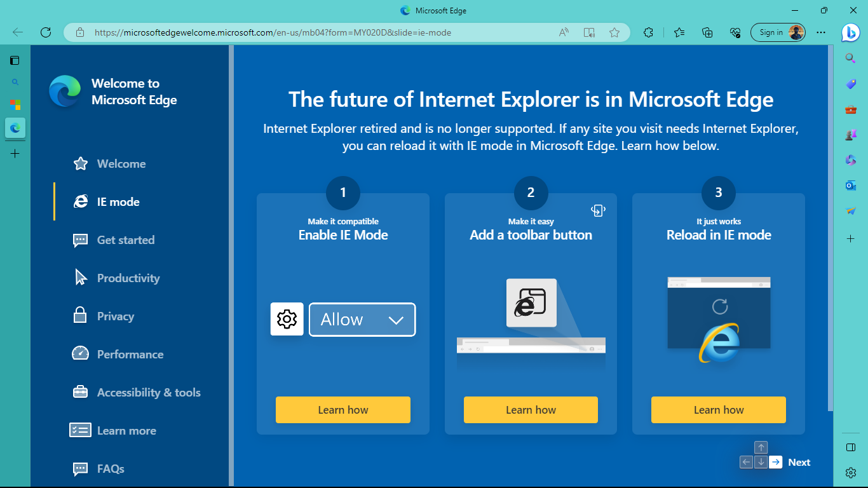Select Welcome in the left navigation
This screenshot has width=868, height=488.
pos(121,164)
